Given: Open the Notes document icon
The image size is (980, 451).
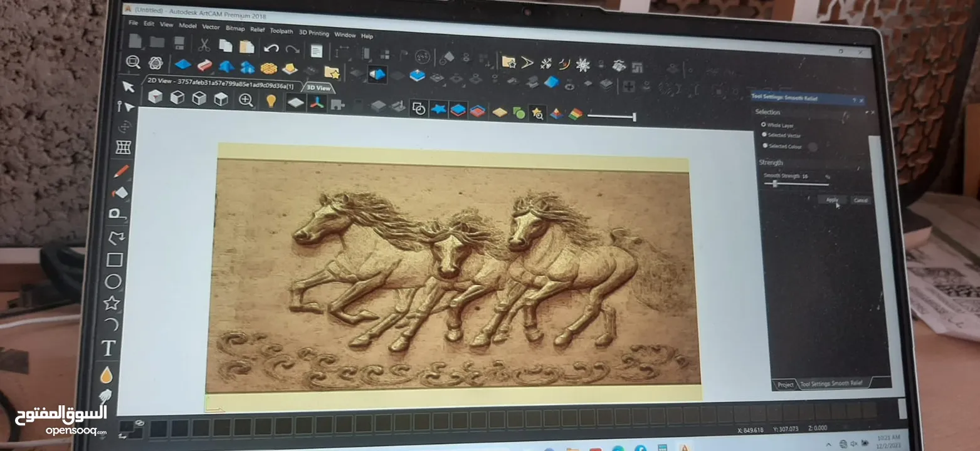Looking at the screenshot, I should coord(317,50).
